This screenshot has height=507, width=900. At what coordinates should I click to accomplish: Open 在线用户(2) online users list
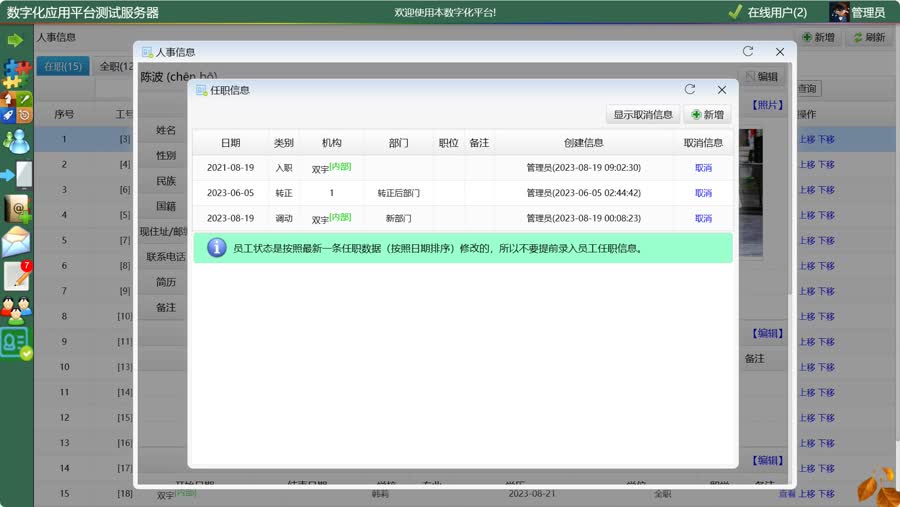pyautogui.click(x=767, y=12)
